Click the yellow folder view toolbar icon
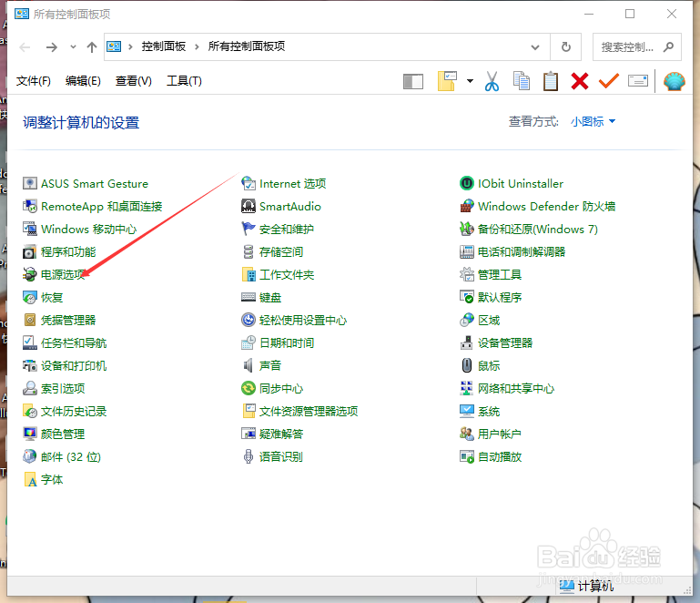This screenshot has width=700, height=603. [x=447, y=81]
